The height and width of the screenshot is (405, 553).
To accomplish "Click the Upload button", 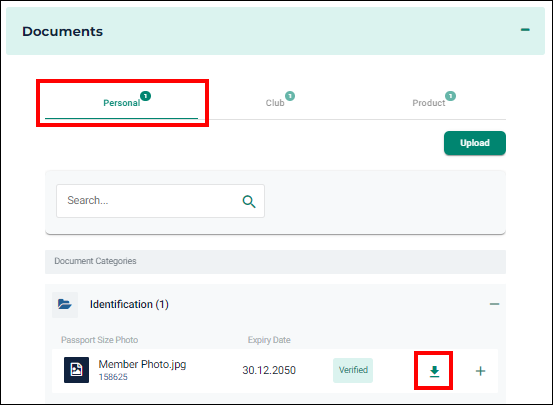I will click(x=475, y=143).
